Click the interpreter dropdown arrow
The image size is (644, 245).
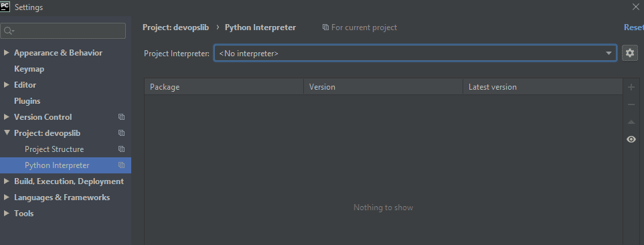tap(609, 54)
